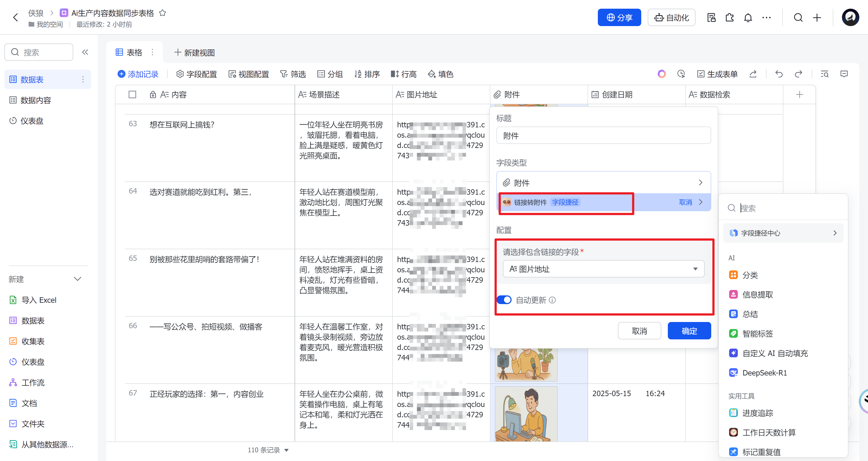The width and height of the screenshot is (868, 461).
Task: Open the 填色 fill color tool
Action: pos(441,74)
